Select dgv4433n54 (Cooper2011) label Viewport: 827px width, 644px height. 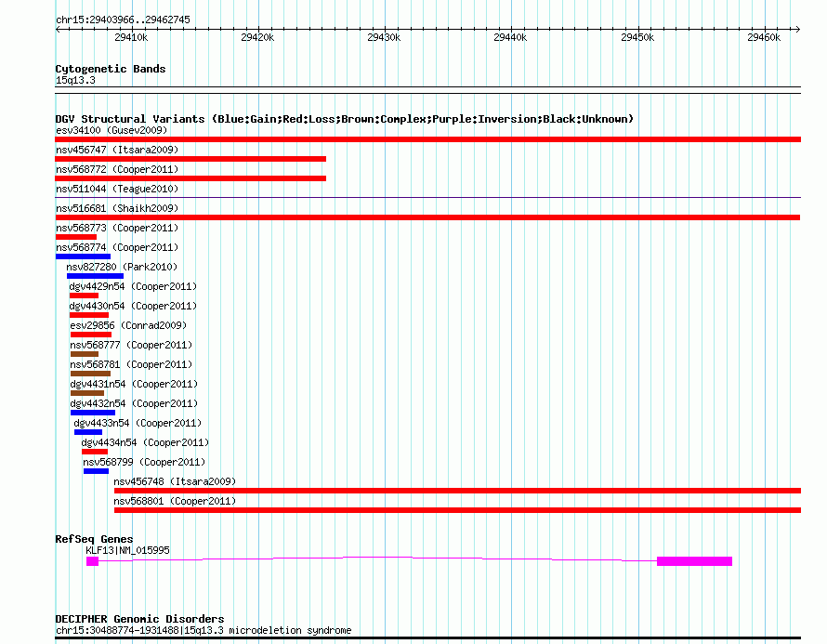click(138, 423)
